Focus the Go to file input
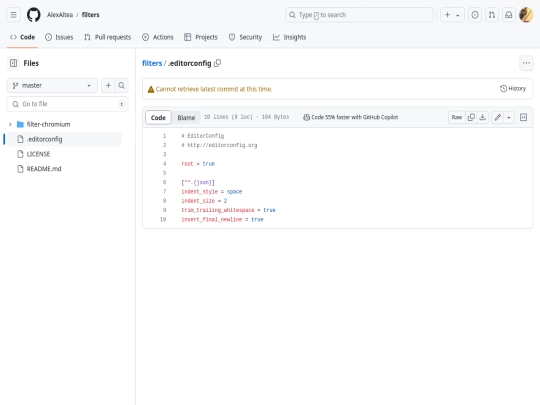This screenshot has width=540, height=405. [68, 104]
